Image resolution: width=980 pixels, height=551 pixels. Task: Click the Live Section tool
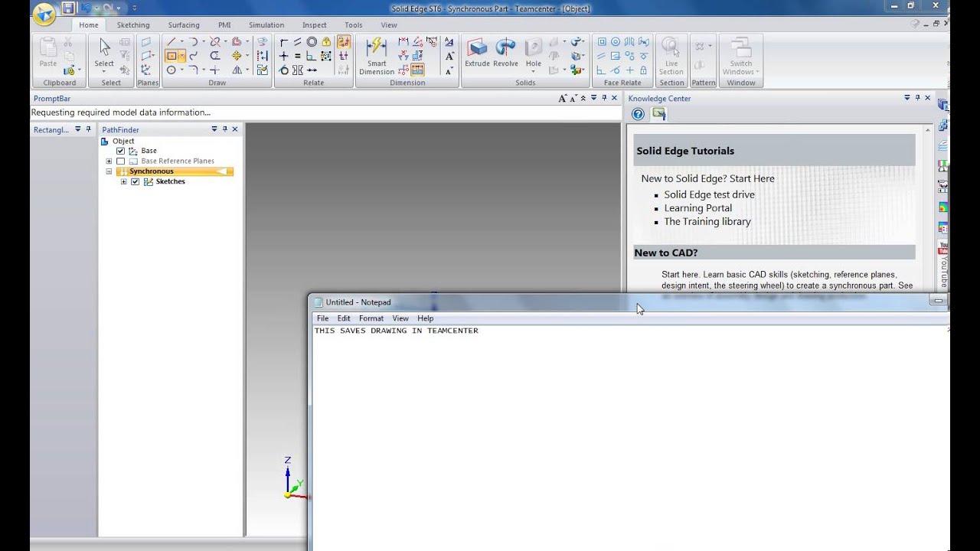671,56
